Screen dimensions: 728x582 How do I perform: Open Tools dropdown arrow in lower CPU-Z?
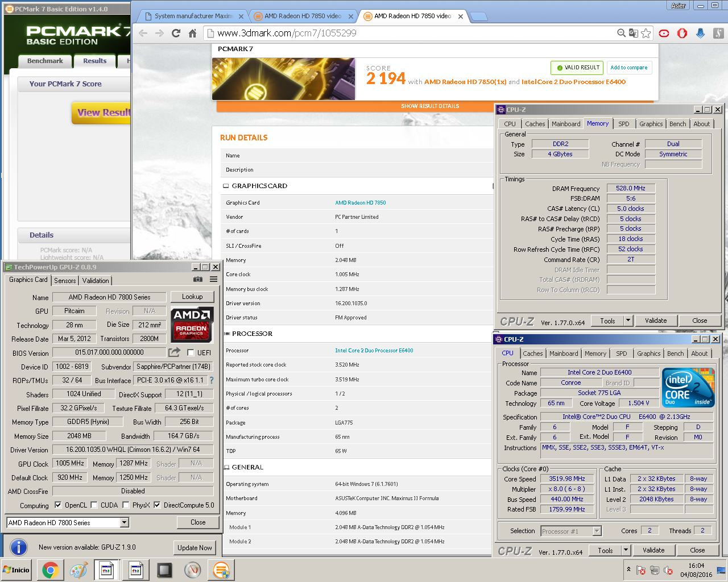(626, 550)
